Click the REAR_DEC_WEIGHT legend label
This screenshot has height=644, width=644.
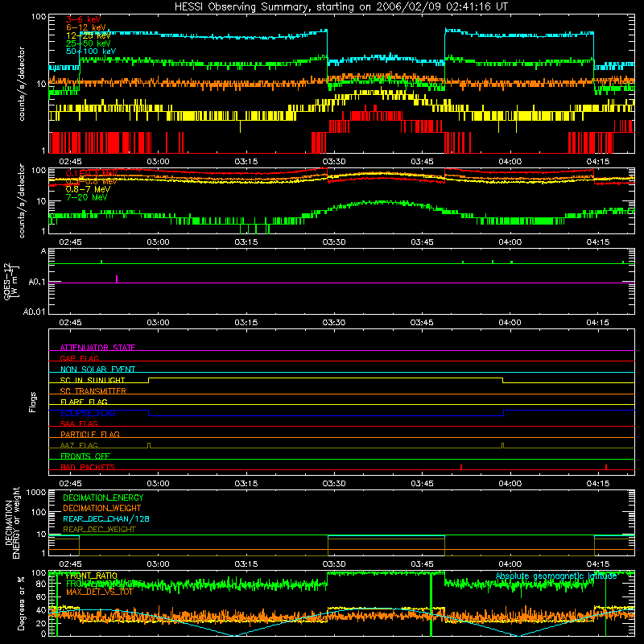click(99, 530)
